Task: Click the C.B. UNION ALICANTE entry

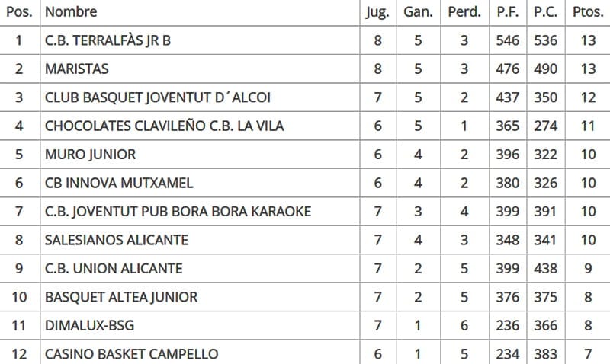Action: (x=114, y=269)
